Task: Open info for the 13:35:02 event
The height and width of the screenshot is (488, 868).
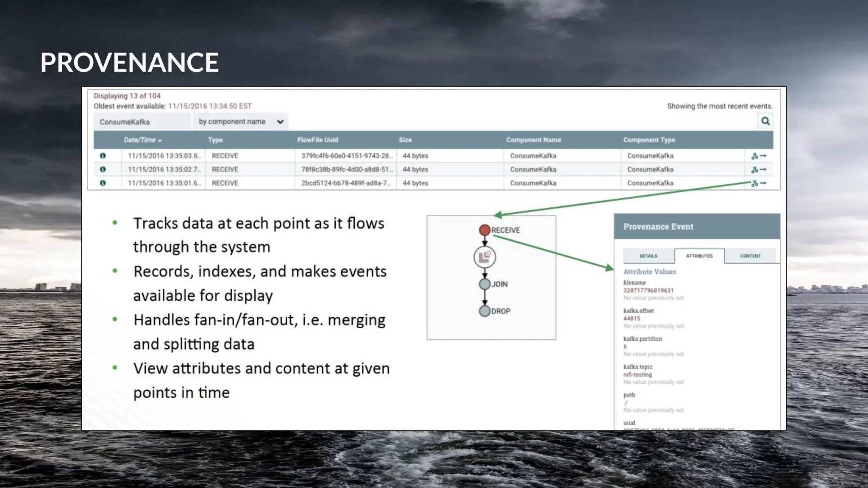Action: [103, 169]
